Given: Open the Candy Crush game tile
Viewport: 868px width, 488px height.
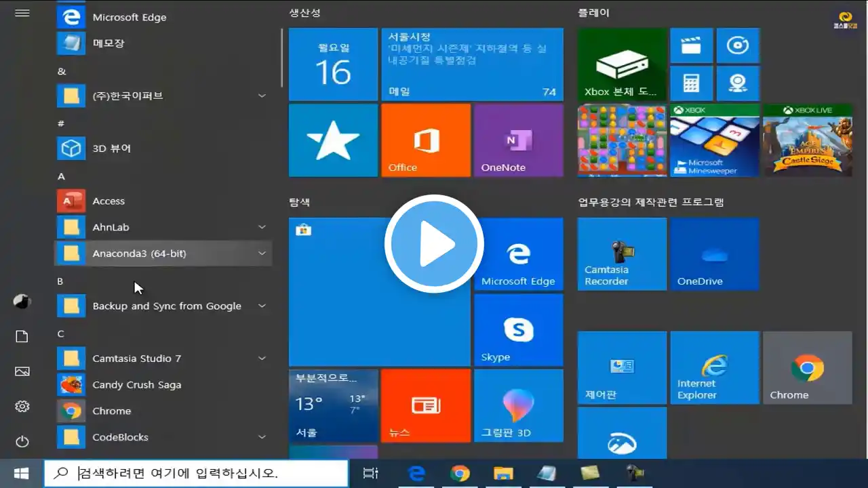Looking at the screenshot, I should (622, 140).
